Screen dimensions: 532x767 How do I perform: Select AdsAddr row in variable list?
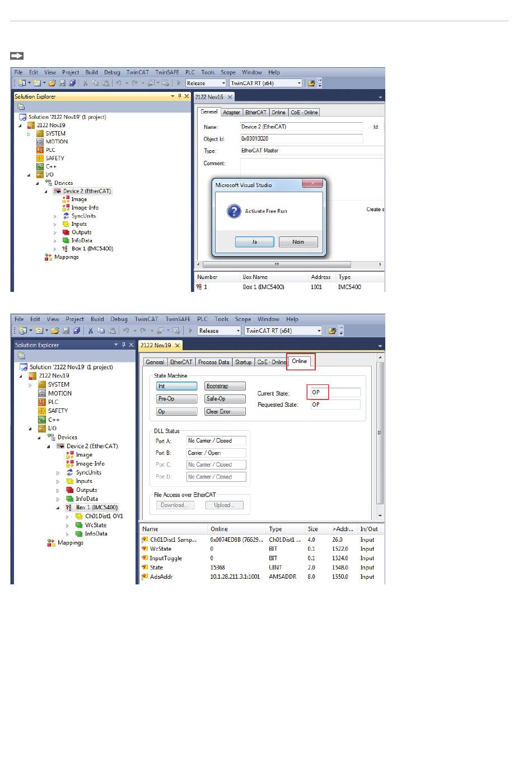[261, 577]
